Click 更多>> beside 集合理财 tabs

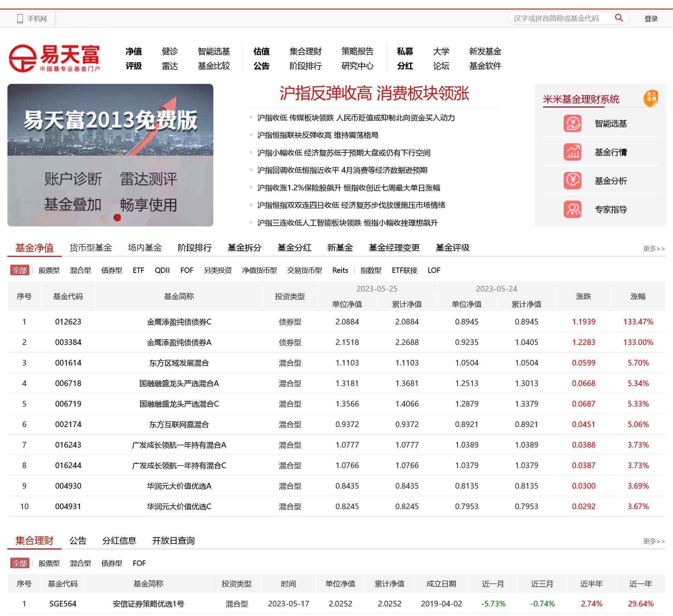point(654,541)
